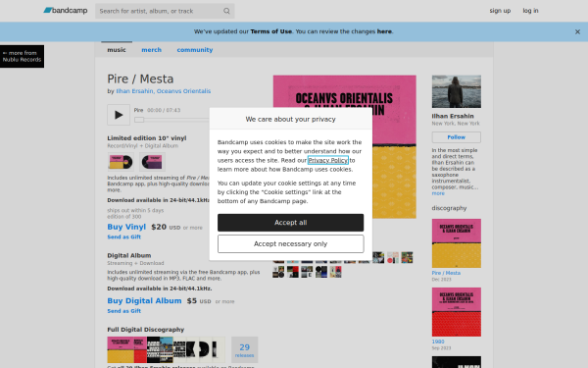588x368 pixels.
Task: Open the 1980 discography title link
Action: pos(438,342)
